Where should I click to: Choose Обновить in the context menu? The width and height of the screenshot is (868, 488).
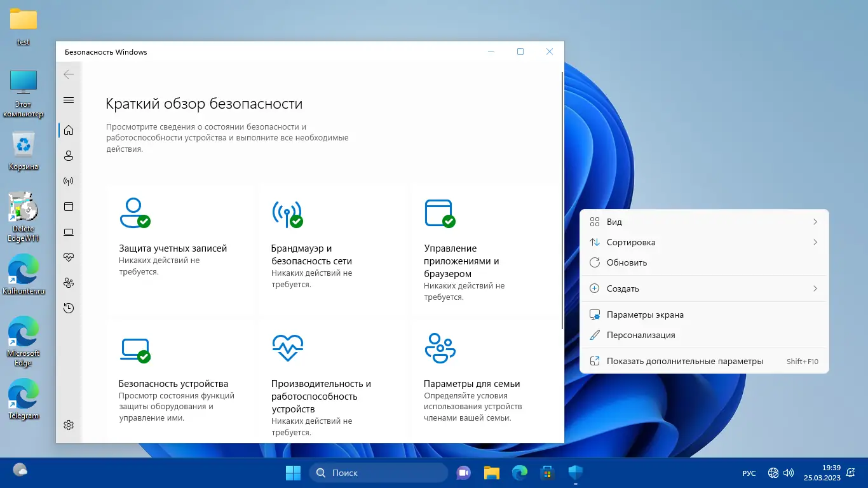pyautogui.click(x=704, y=262)
